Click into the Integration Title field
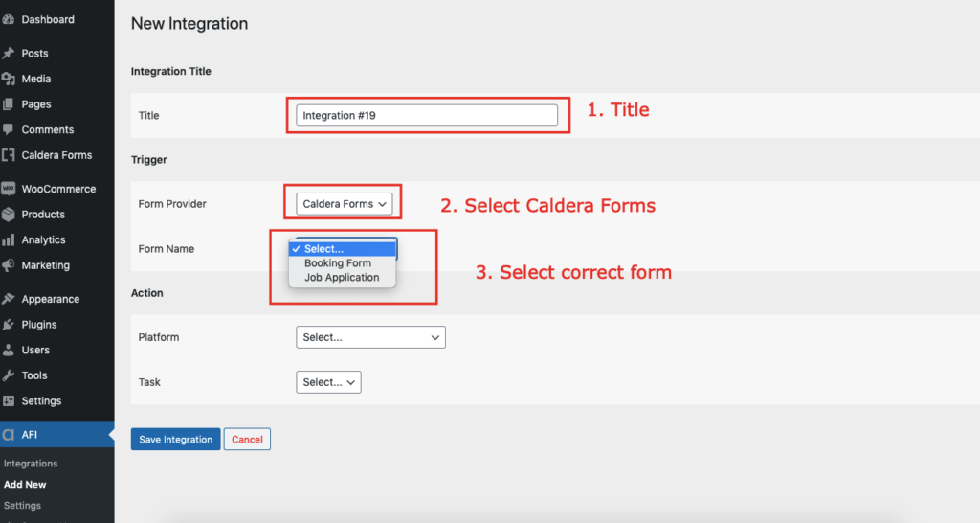 pos(427,115)
